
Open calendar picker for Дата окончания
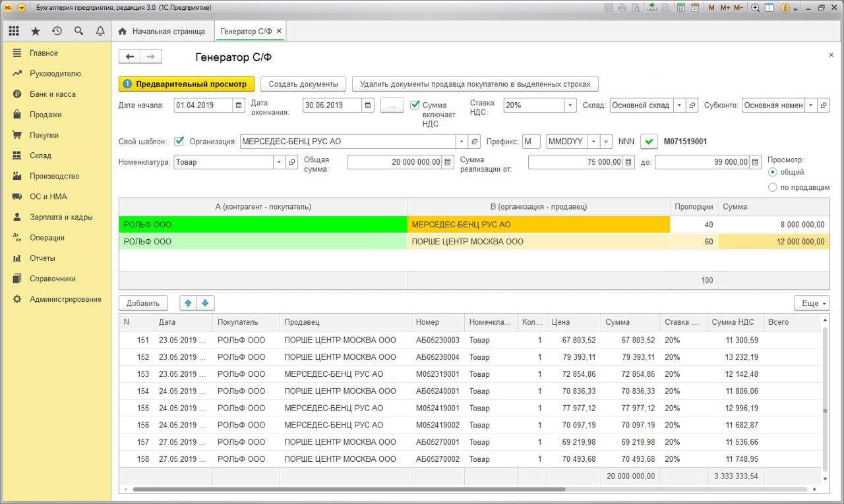(369, 105)
